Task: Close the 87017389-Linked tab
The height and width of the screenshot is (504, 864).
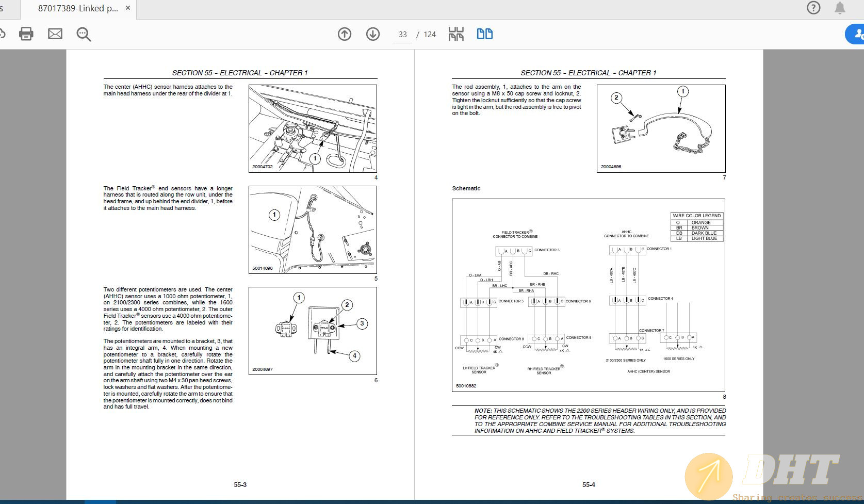Action: pyautogui.click(x=128, y=8)
